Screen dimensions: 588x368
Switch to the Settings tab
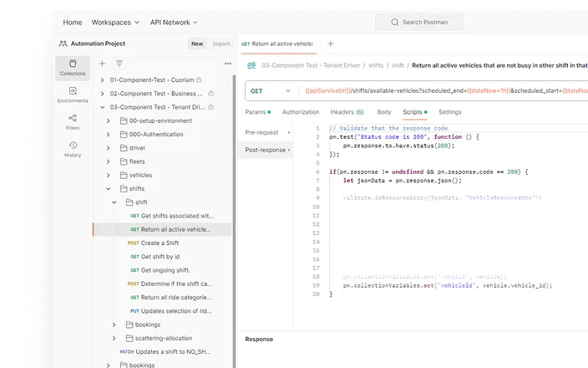coord(449,112)
